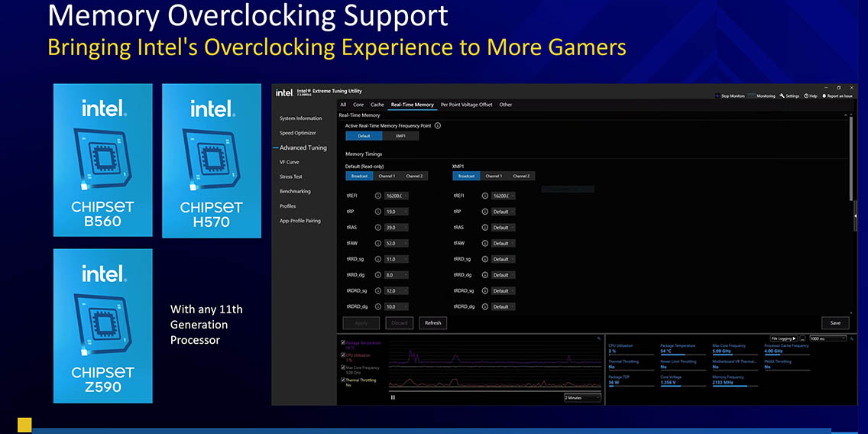Toggle Thermal Throttling graph checkbox
The height and width of the screenshot is (434, 868).
point(343,380)
